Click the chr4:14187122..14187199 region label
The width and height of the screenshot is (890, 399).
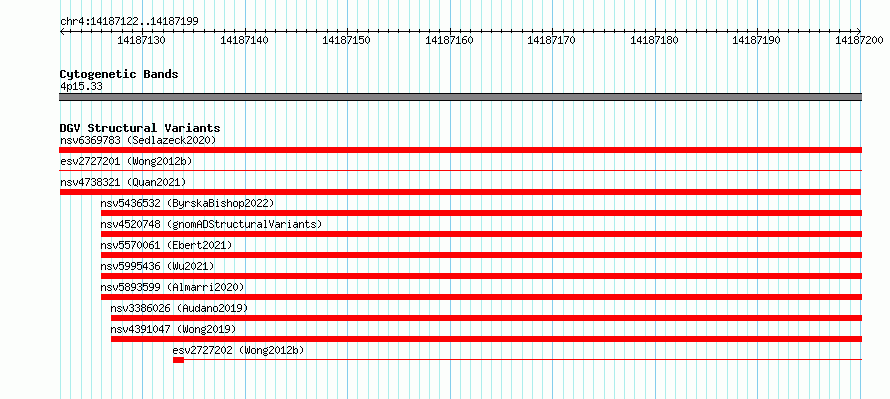pyautogui.click(x=129, y=22)
